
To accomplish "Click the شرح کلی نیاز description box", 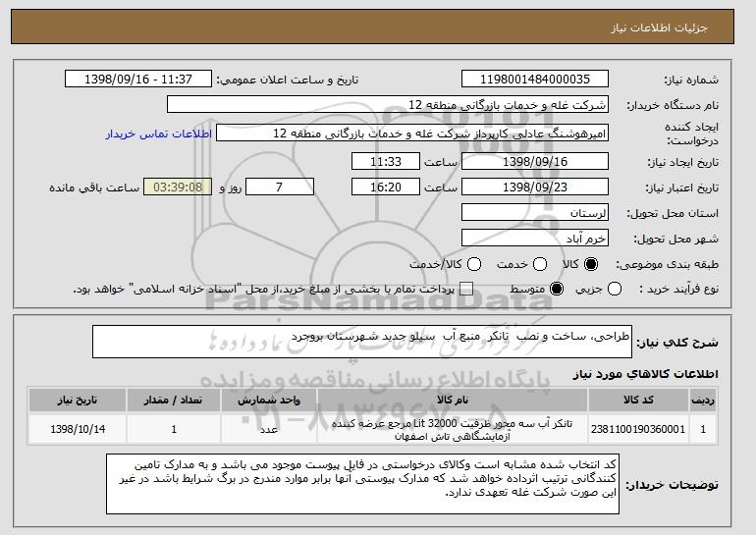I will click(x=362, y=342).
